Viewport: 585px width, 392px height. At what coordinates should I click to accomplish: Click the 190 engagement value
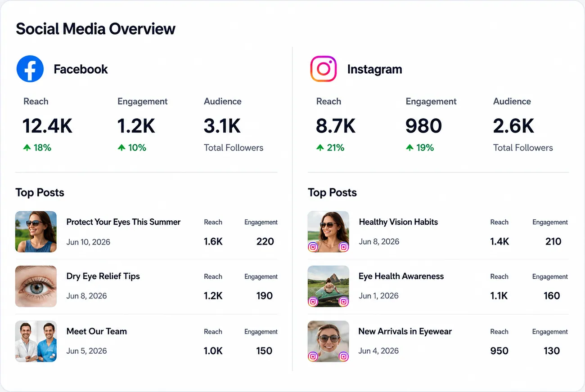pos(265,296)
